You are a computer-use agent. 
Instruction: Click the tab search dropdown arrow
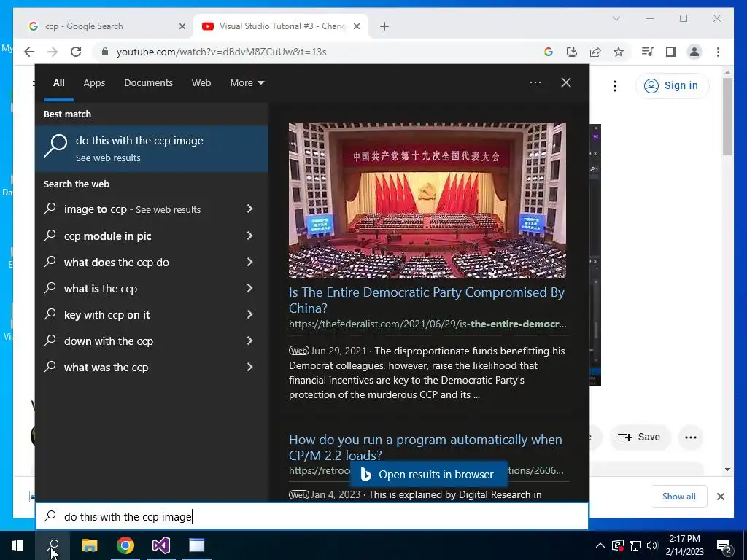(x=616, y=18)
